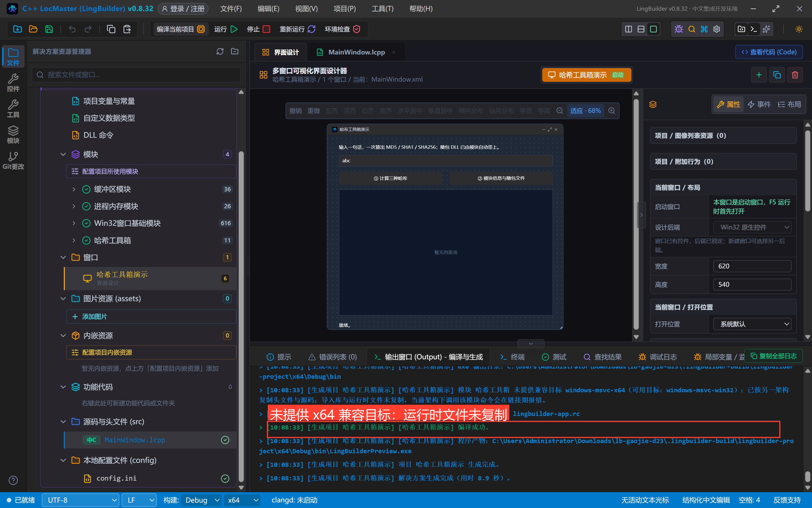Collapse the 模块 tree node

pyautogui.click(x=63, y=154)
